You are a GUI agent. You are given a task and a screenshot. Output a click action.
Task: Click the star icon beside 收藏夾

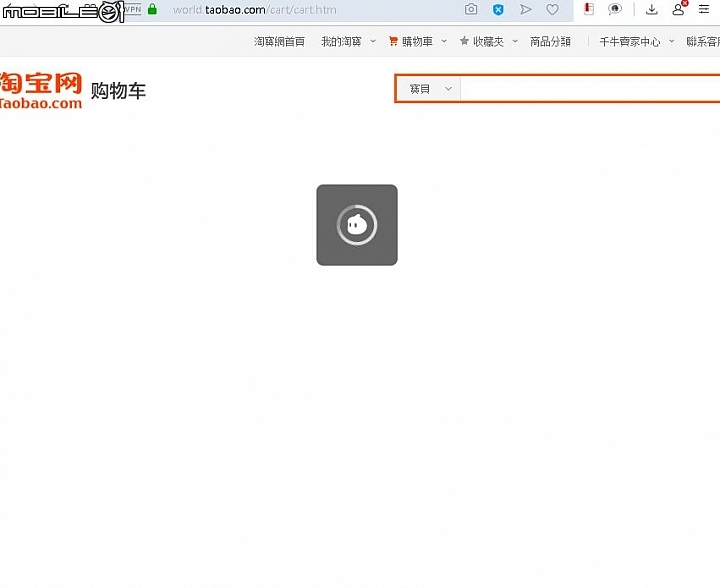tap(464, 41)
